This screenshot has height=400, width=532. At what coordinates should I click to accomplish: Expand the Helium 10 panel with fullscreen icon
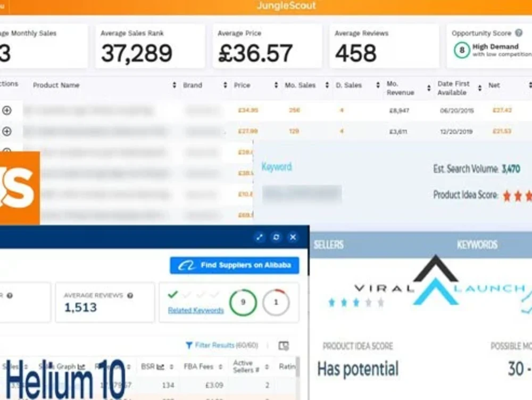(x=260, y=237)
